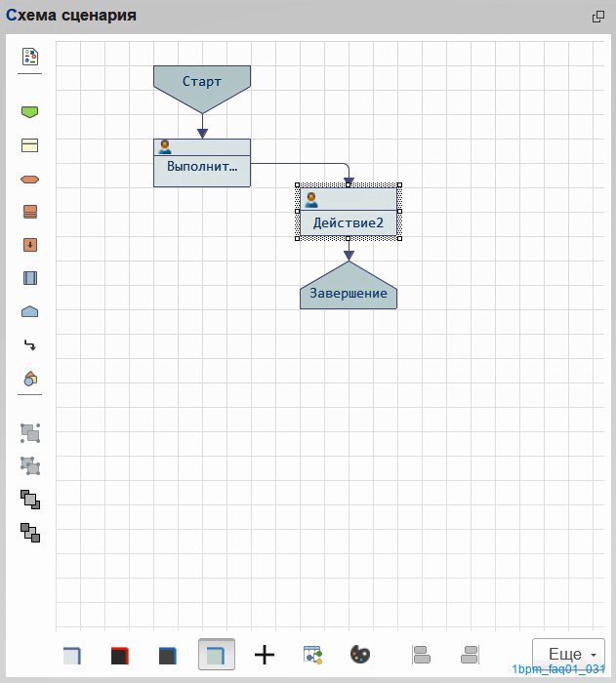Toggle the highlighted teal border button
Image resolution: width=616 pixels, height=683 pixels.
(216, 655)
